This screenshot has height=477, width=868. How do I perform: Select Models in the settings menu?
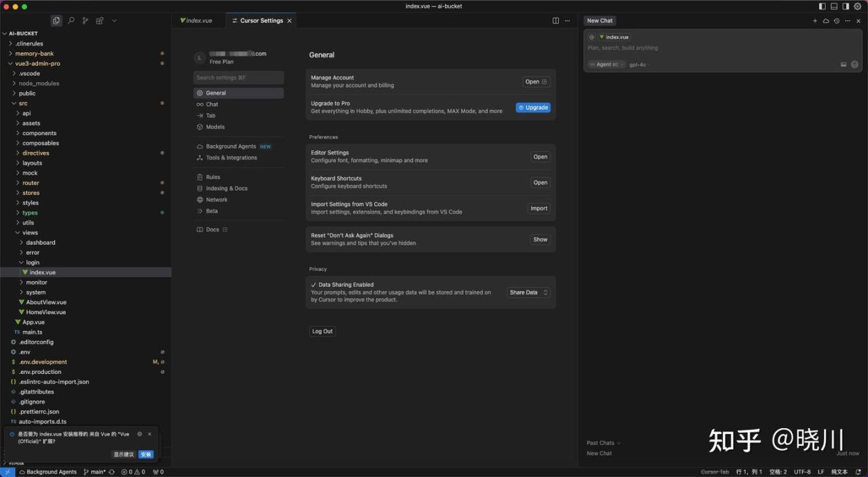click(215, 127)
